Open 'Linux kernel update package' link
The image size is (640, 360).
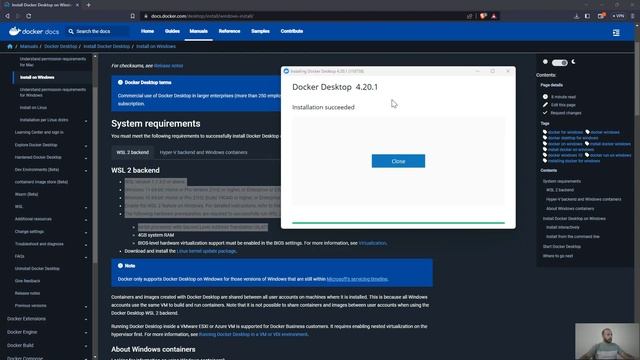click(207, 251)
